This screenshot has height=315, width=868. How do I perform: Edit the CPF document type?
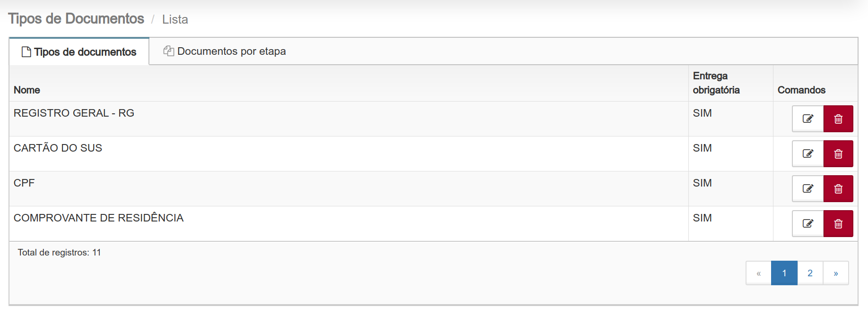tap(808, 188)
